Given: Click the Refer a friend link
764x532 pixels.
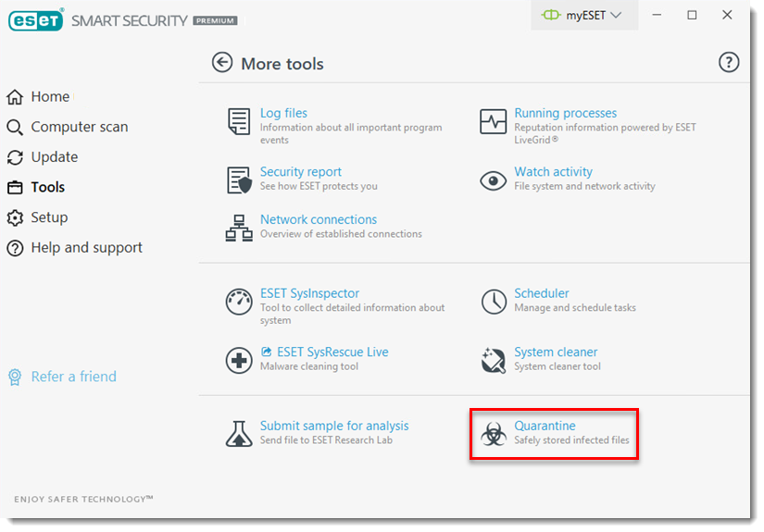Looking at the screenshot, I should point(73,377).
